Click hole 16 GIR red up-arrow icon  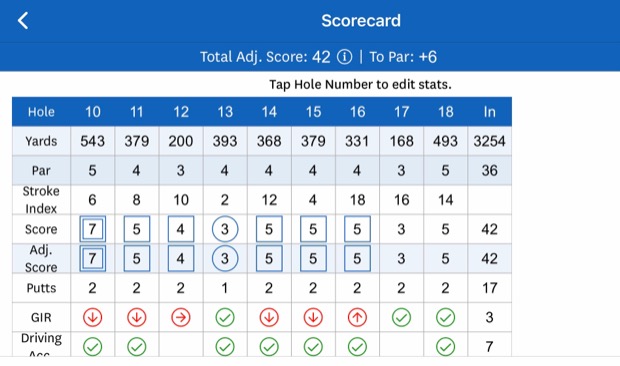coord(357,317)
